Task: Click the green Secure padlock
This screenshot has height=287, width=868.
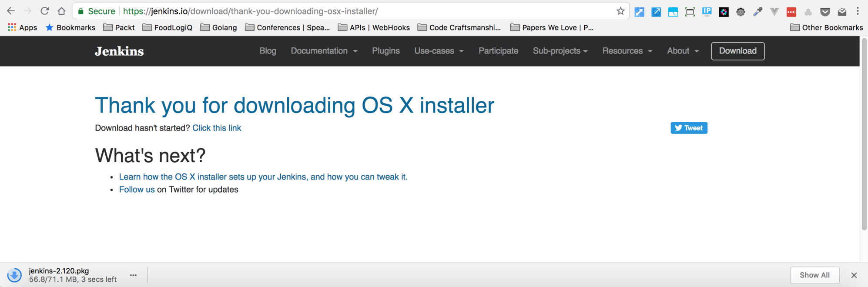Action: coord(81,11)
